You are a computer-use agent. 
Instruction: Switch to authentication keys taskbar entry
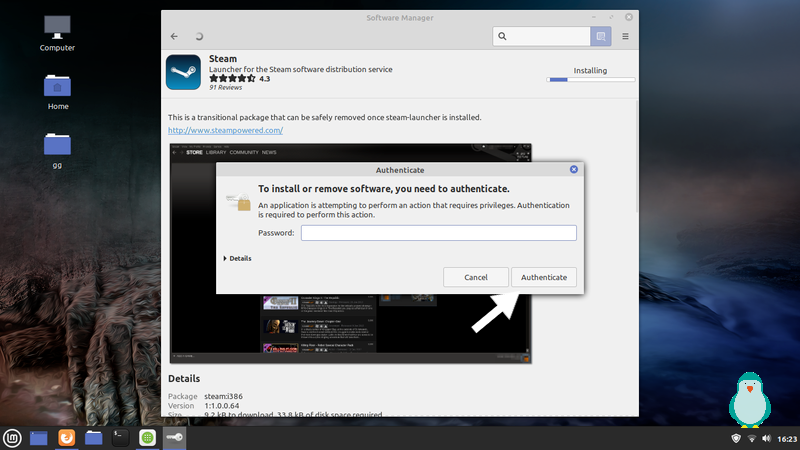coord(174,438)
